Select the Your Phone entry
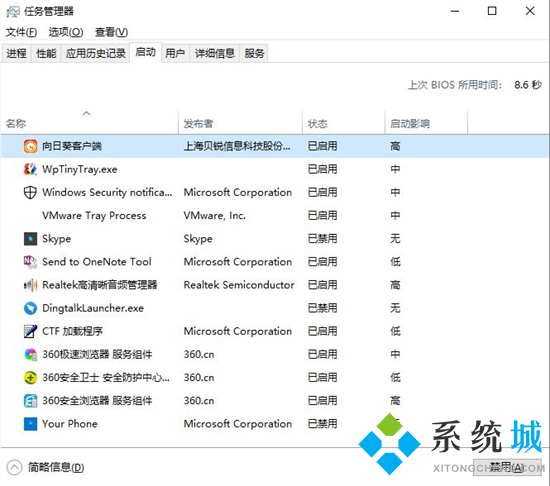This screenshot has width=550, height=486. click(x=70, y=424)
